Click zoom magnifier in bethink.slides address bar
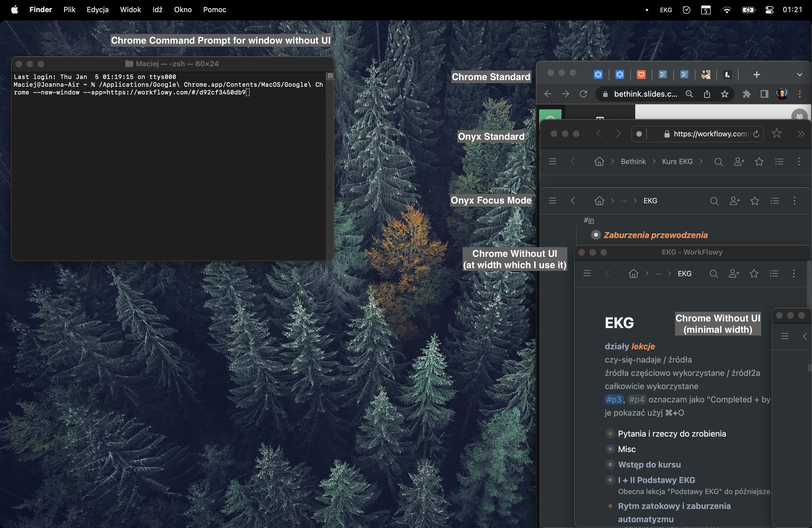This screenshot has height=528, width=812. (689, 94)
